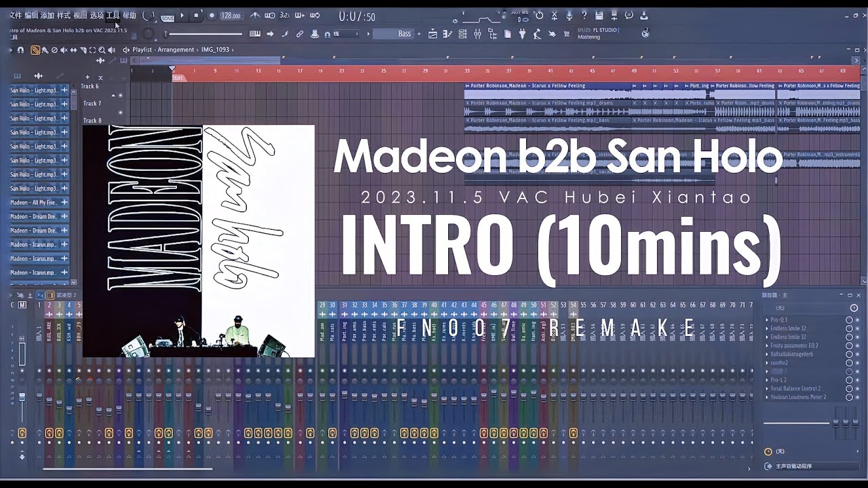Toggle the metronome icon
The image size is (868, 488).
coord(255,15)
